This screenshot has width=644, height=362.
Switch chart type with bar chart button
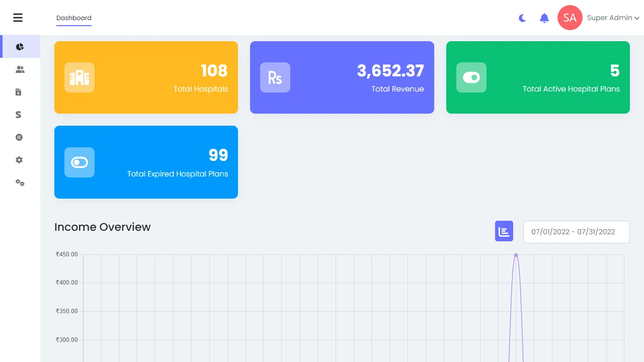coord(504,231)
